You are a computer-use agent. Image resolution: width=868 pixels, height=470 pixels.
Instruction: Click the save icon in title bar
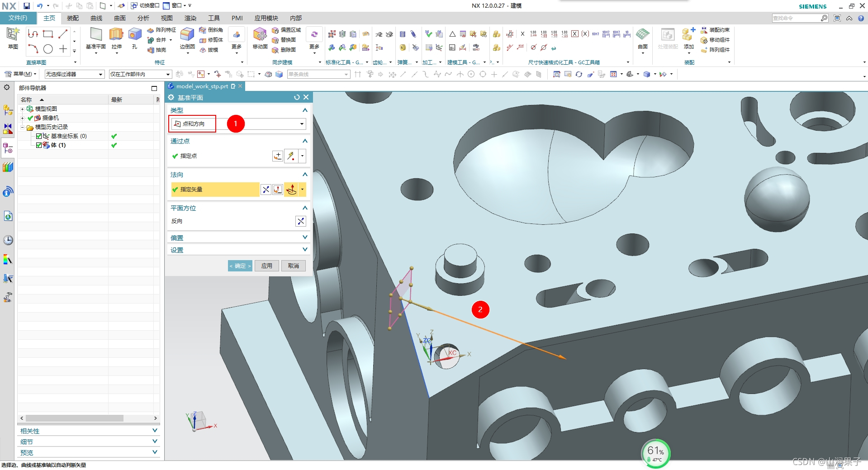[x=27, y=6]
